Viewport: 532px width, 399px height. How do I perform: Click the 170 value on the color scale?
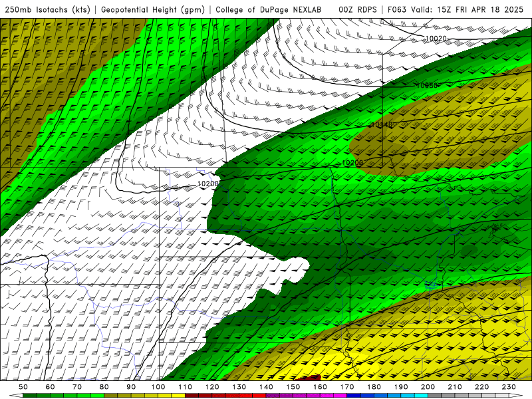click(347, 387)
